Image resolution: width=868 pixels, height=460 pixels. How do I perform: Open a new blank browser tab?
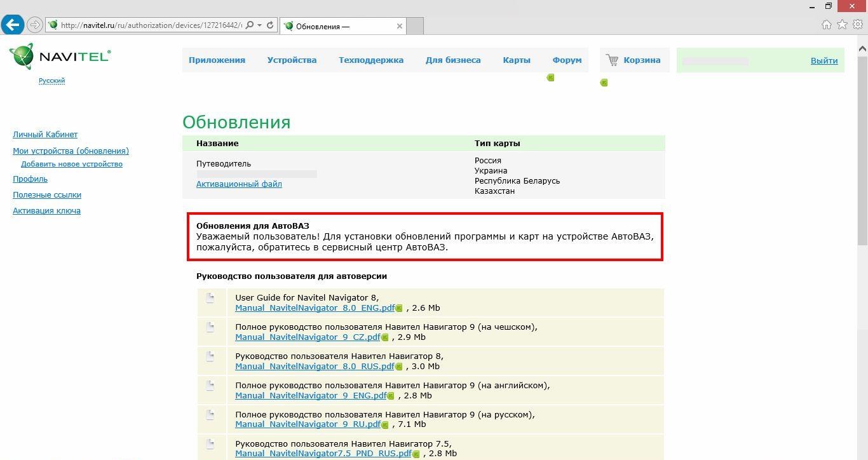coord(415,26)
